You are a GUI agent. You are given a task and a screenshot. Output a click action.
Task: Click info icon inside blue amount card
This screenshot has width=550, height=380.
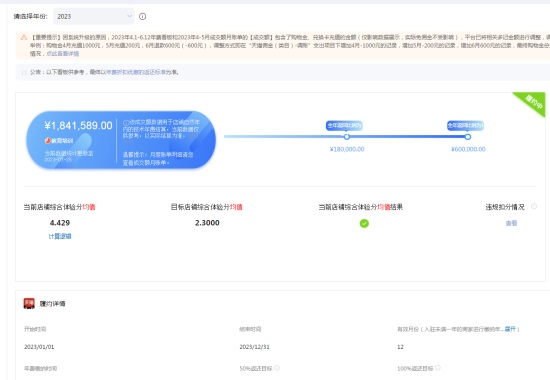(126, 122)
